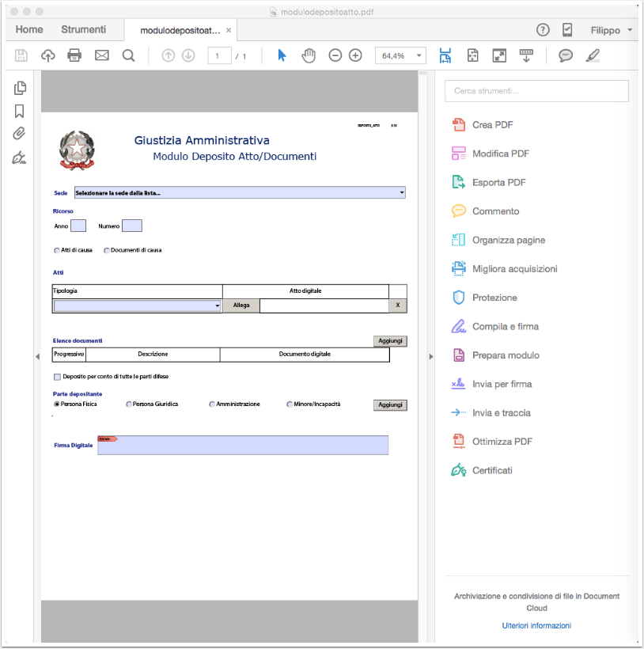Open the bookmarks panel icon
Image resolution: width=644 pixels, height=649 pixels.
(x=19, y=111)
